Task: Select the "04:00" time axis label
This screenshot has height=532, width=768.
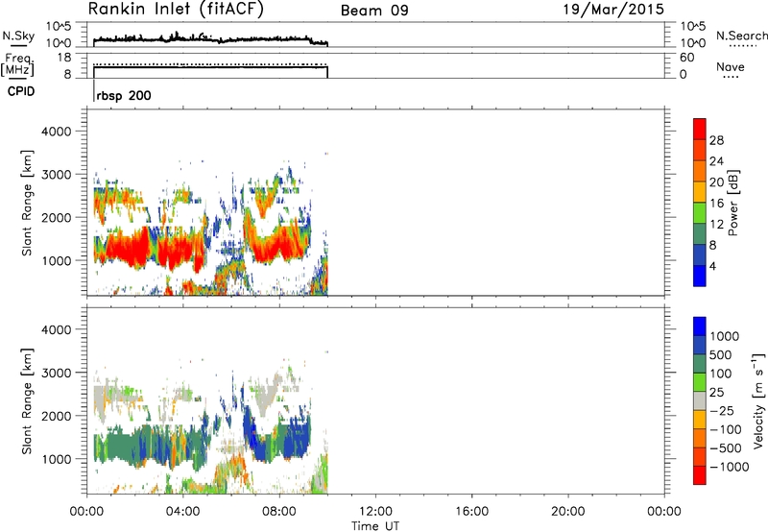Action: click(183, 512)
